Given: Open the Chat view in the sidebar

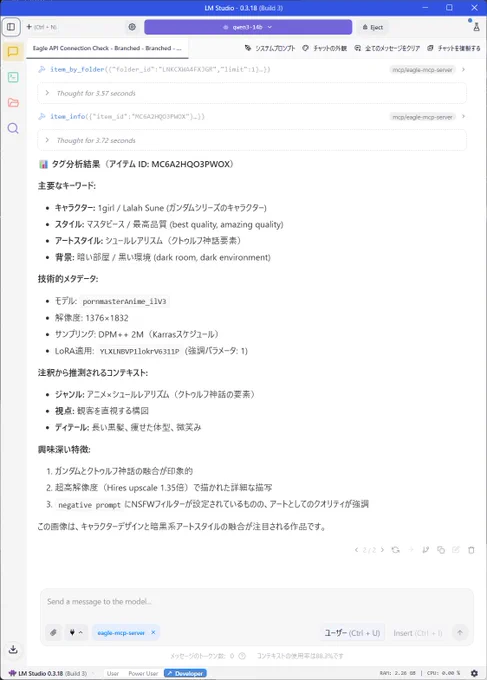Looking at the screenshot, I should pyautogui.click(x=13, y=52).
